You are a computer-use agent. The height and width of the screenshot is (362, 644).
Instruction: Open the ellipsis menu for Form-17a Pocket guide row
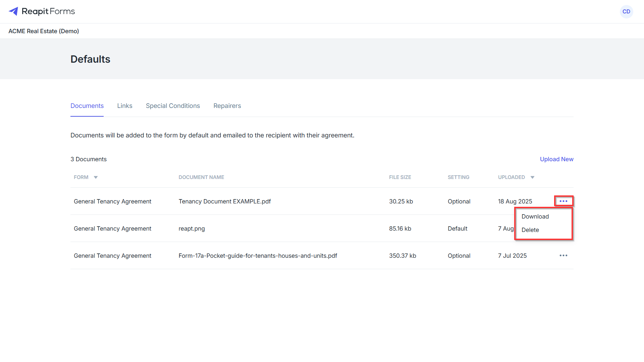point(563,255)
